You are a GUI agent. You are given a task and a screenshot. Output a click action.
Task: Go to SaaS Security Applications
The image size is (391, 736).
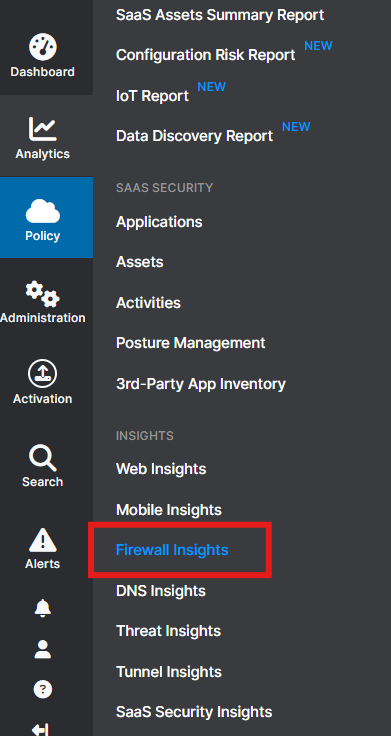tap(159, 222)
